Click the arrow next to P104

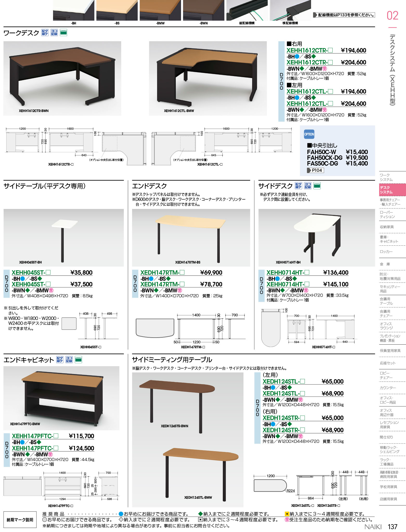pos(309,170)
